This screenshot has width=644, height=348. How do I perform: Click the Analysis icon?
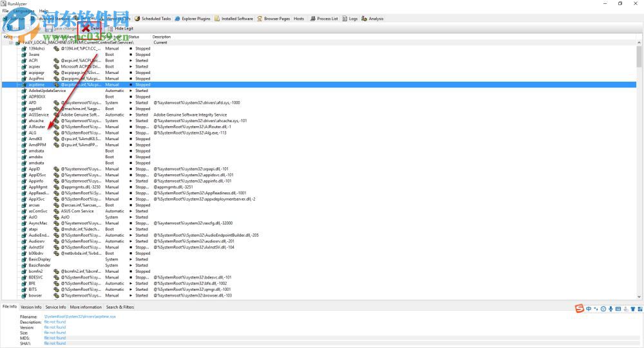[364, 19]
